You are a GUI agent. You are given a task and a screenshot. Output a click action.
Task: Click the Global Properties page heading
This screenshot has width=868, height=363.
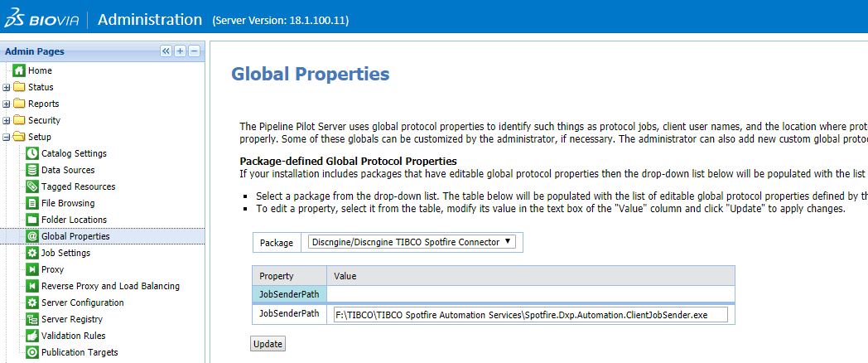[310, 74]
